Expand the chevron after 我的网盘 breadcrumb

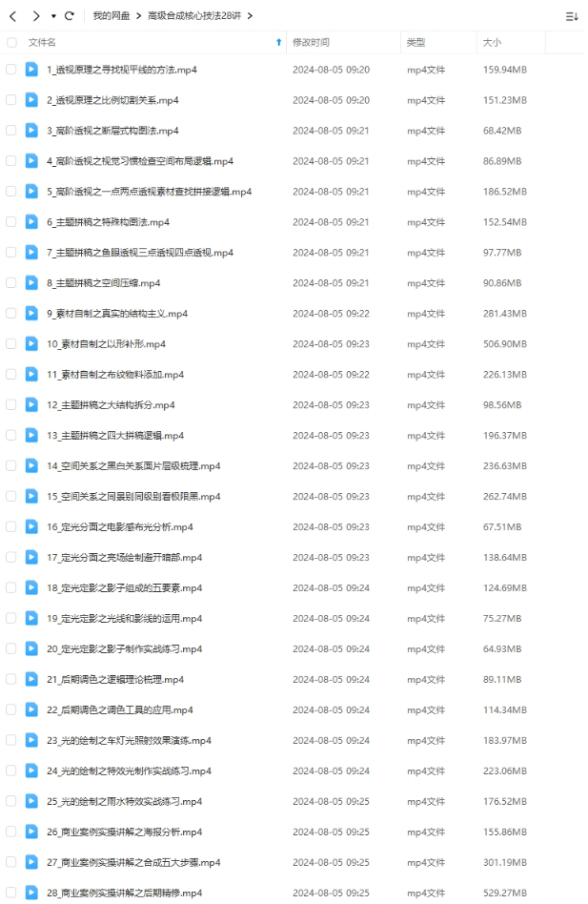tap(139, 16)
